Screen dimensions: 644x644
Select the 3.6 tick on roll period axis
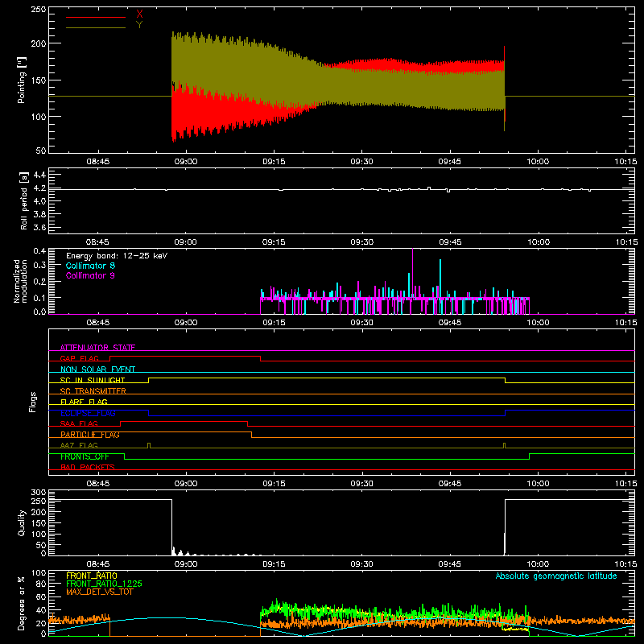39,228
